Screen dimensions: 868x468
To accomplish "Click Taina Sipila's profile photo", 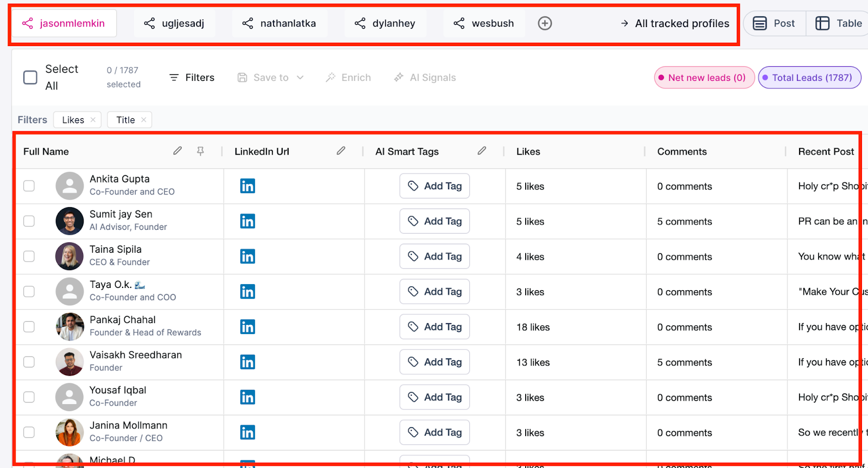I will pyautogui.click(x=69, y=257).
